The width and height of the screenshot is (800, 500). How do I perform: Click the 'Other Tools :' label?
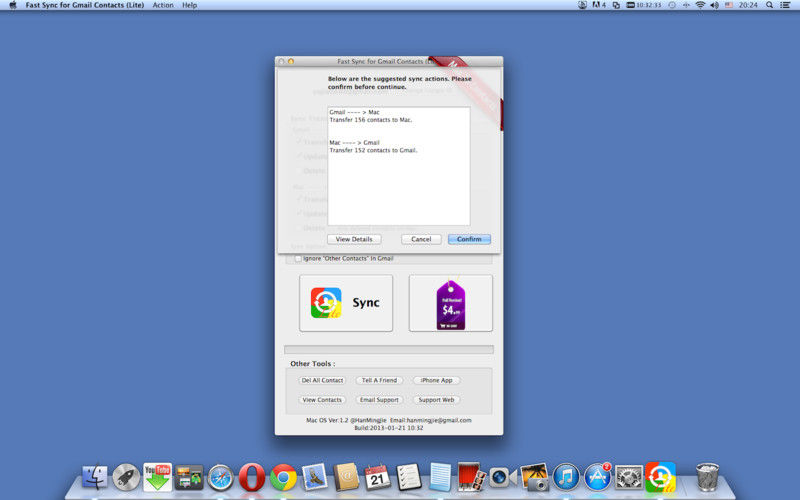(x=313, y=364)
